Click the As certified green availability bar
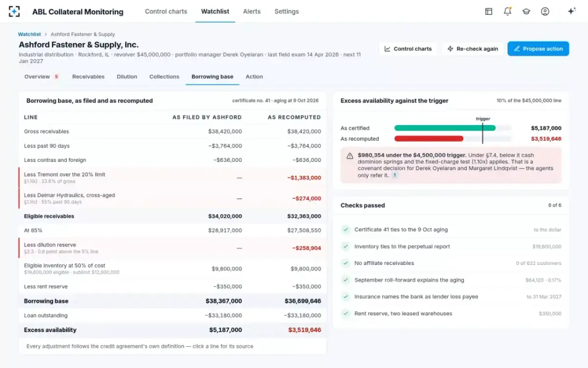588x368 pixels. [445, 128]
